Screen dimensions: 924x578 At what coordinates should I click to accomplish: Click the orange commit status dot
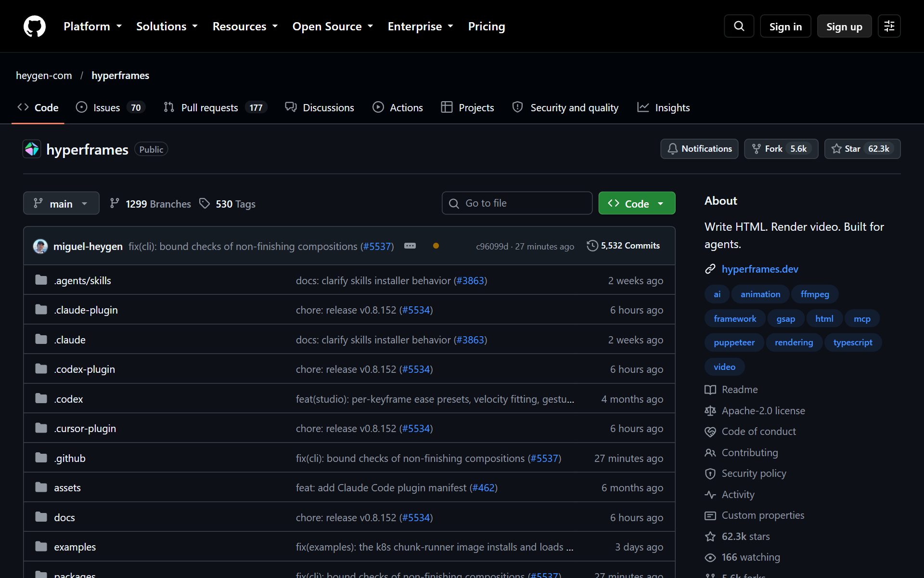[436, 246]
